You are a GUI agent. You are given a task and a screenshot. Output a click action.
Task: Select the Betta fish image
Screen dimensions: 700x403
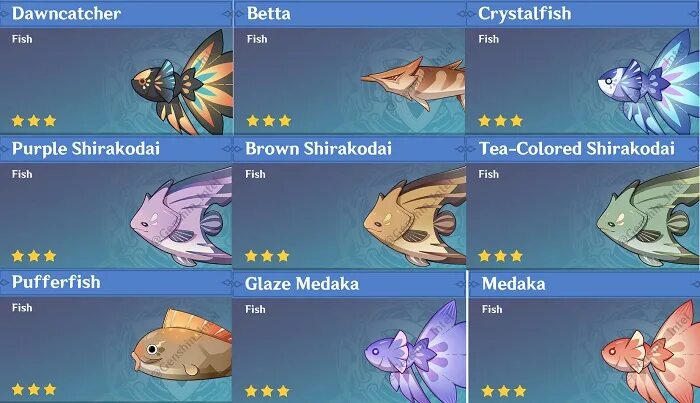pos(413,84)
